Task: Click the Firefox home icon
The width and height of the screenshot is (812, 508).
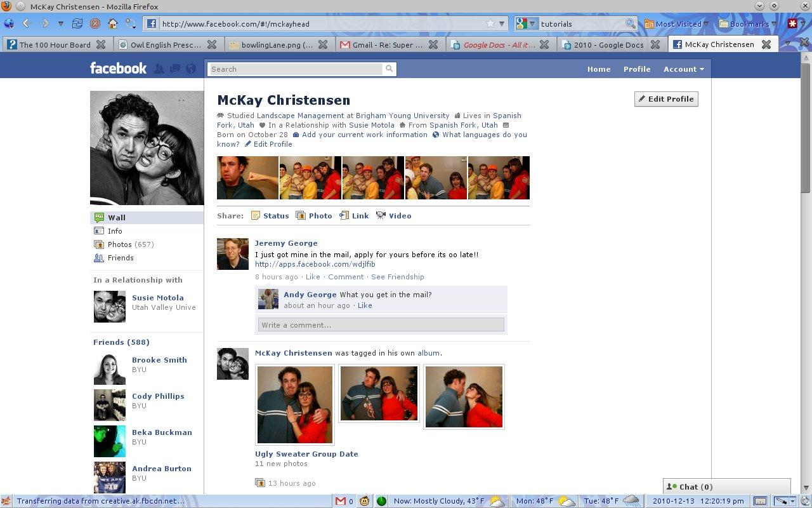Action: pyautogui.click(x=112, y=23)
